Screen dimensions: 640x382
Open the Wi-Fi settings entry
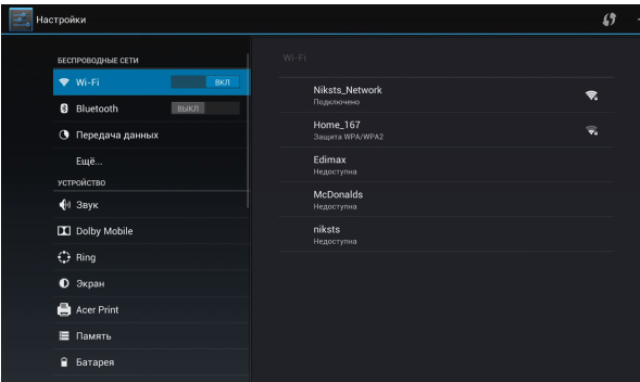(x=151, y=82)
